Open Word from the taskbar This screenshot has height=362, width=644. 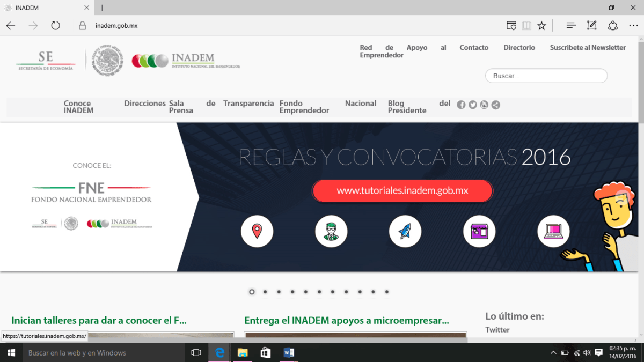pos(289,352)
